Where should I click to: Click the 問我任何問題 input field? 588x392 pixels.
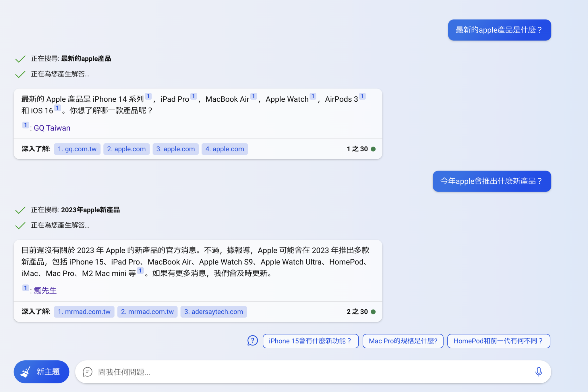201,372
